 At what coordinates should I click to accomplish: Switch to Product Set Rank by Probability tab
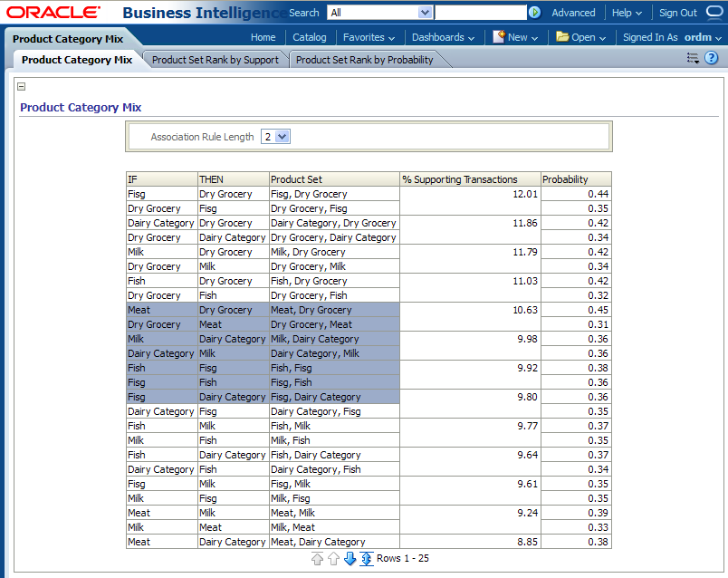point(364,60)
